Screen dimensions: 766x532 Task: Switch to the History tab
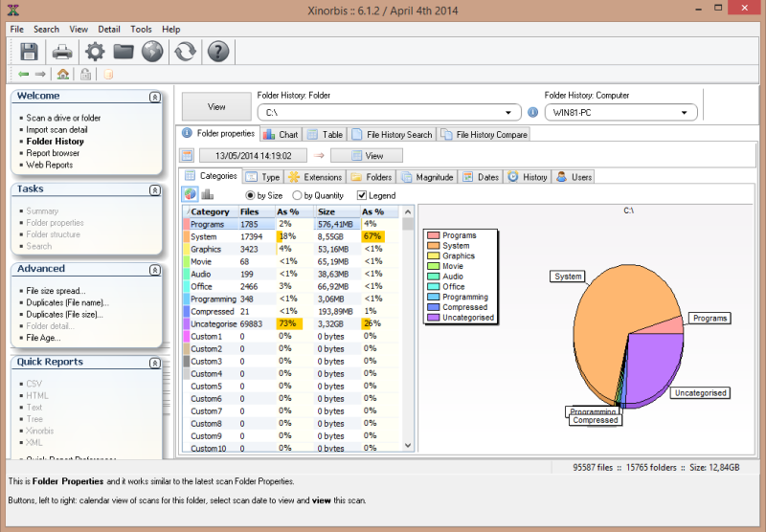pos(528,177)
